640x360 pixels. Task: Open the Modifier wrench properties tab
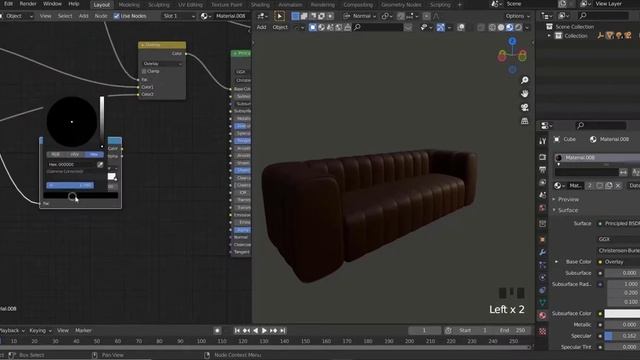tap(542, 252)
